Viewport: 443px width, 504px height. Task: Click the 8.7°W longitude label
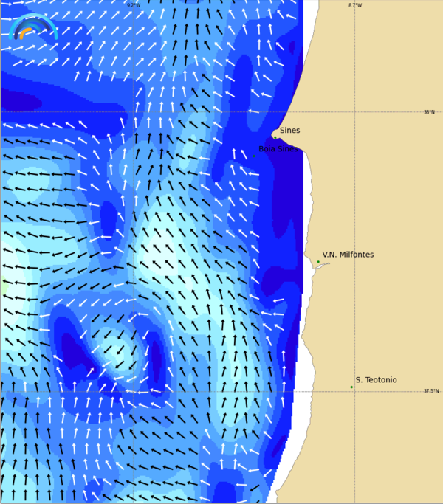(355, 5)
